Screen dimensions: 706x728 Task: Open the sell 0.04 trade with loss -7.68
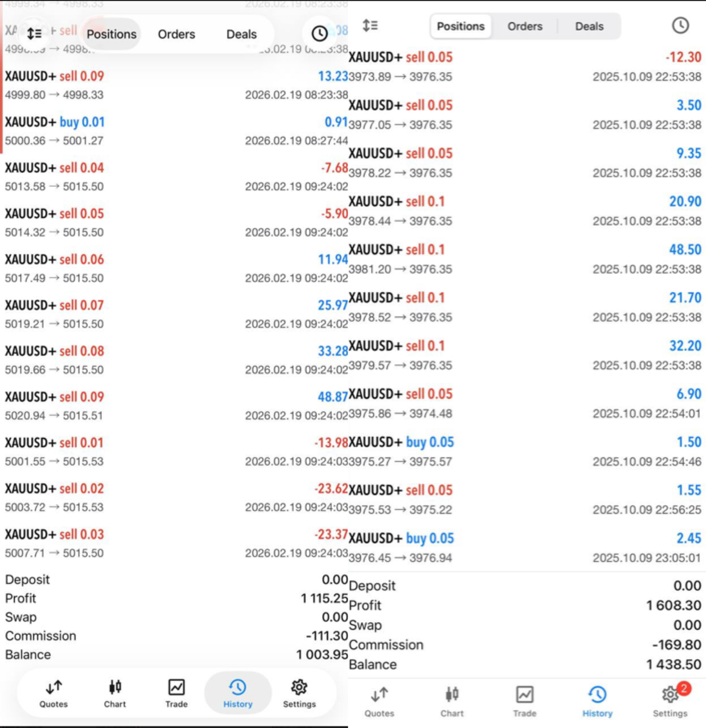click(x=176, y=177)
